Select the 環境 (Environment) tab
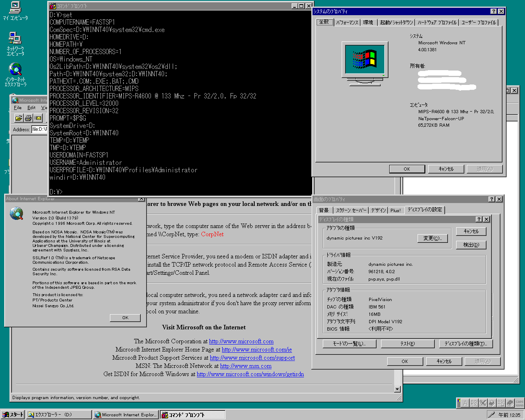 point(368,23)
